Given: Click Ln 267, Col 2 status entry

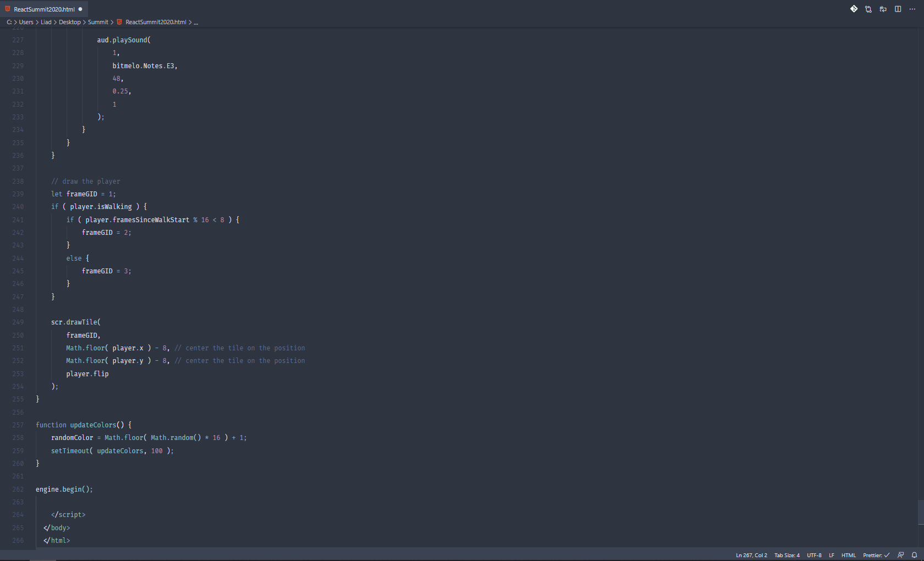Looking at the screenshot, I should 751,555.
